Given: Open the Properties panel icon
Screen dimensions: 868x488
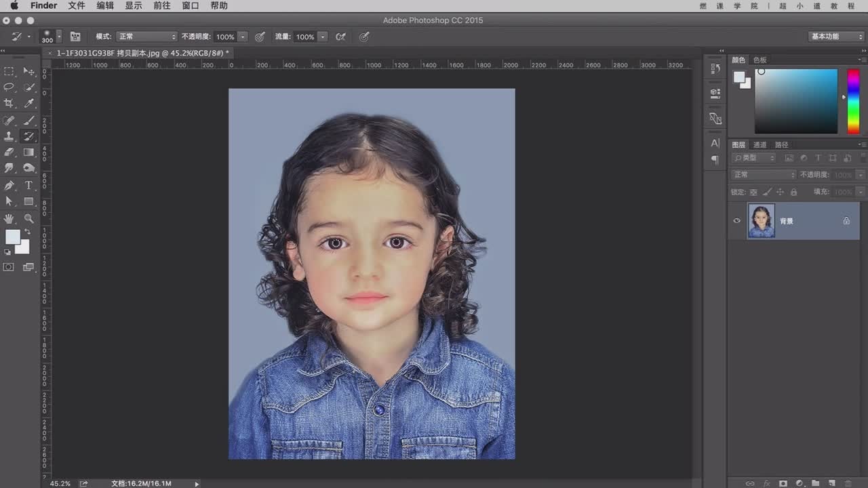Looking at the screenshot, I should 715,93.
